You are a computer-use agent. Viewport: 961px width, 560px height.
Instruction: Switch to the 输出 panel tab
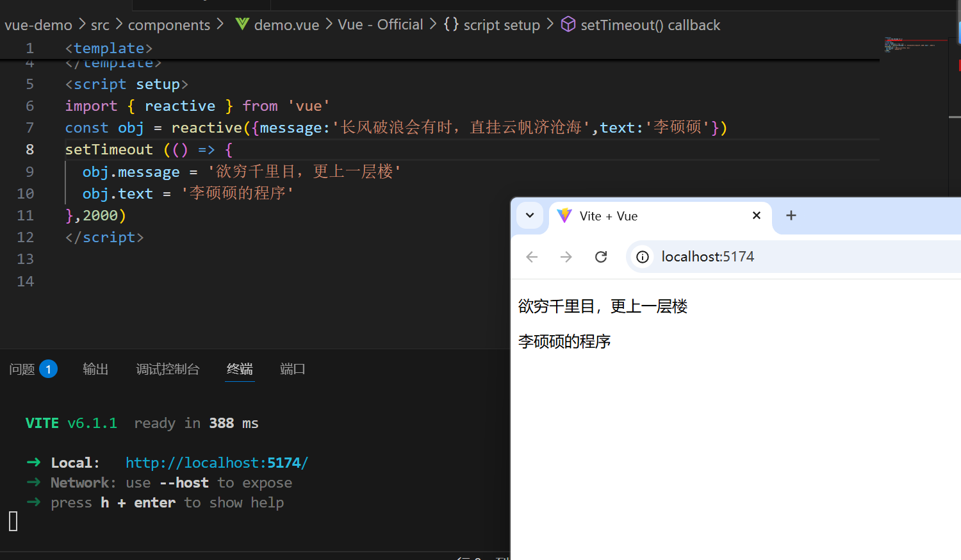point(95,369)
